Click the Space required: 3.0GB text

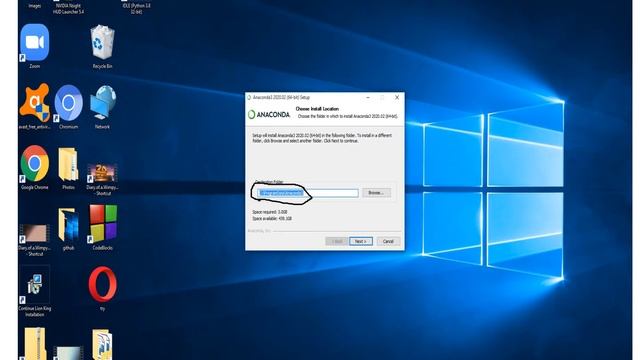(x=270, y=212)
